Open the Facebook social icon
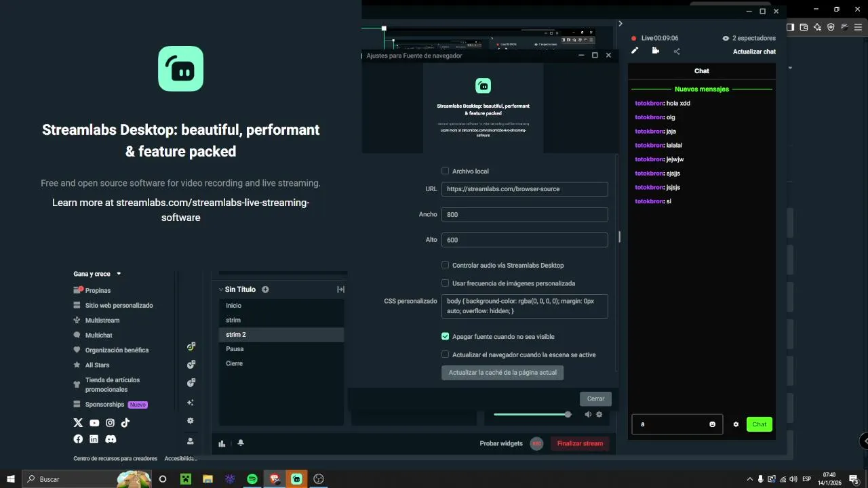Screen dimensions: 868x488 [x=78, y=439]
